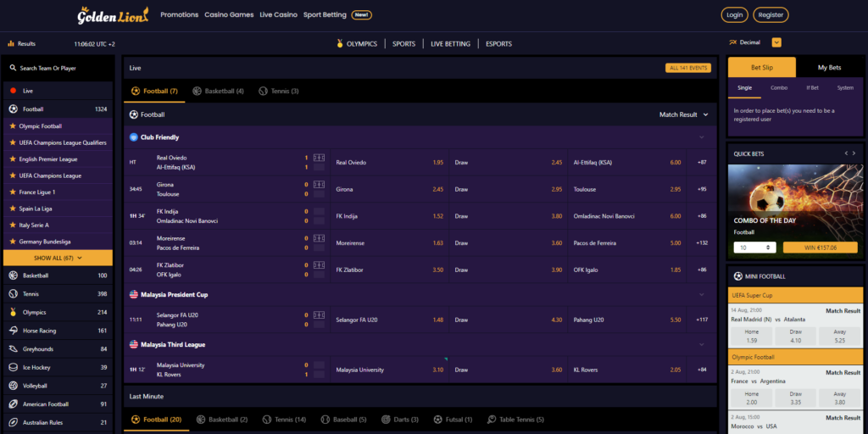Select the System bet type tab
The width and height of the screenshot is (868, 434).
[845, 88]
